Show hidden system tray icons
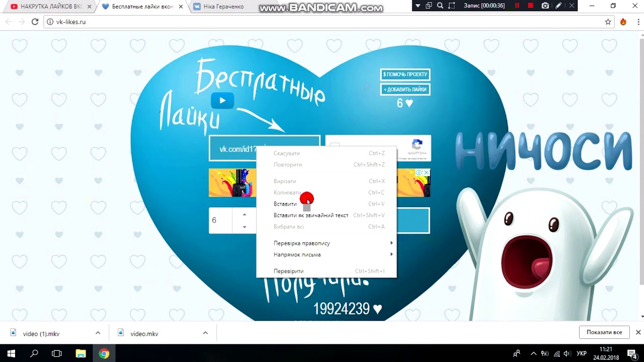Screen dimensions: 644x362 click(x=534, y=353)
